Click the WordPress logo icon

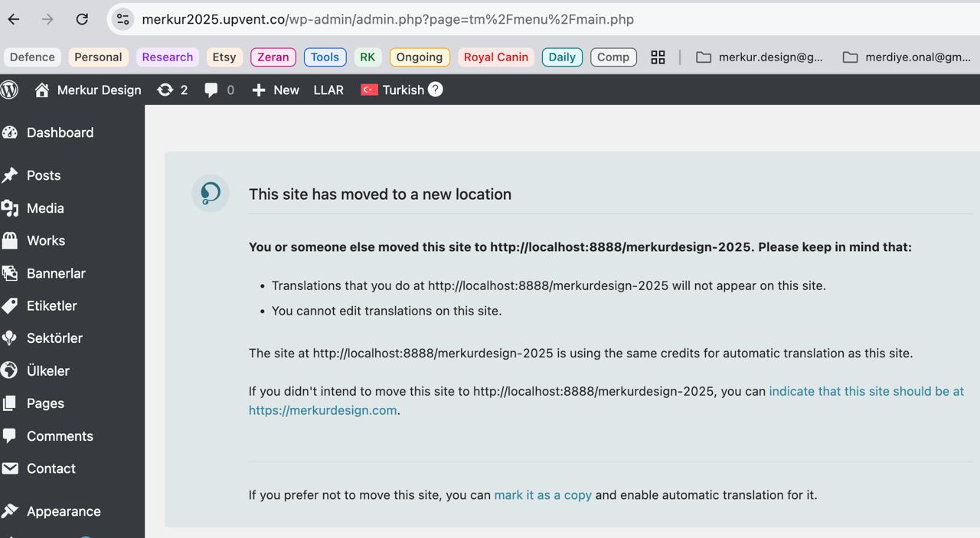9,90
